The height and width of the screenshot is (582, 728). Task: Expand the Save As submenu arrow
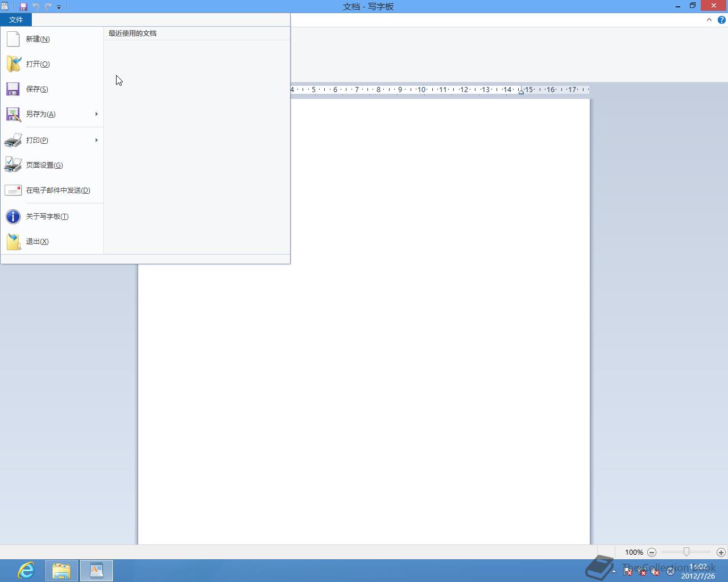point(97,114)
